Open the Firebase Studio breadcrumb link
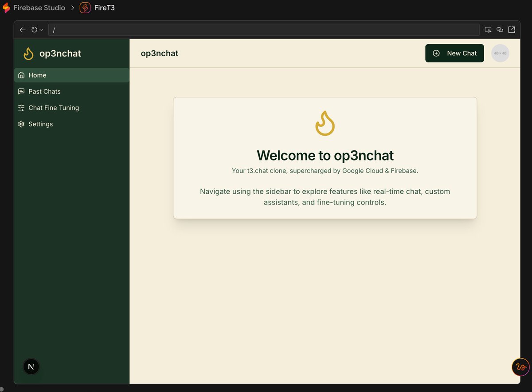Screen dimensions: 532x392 pyautogui.click(x=39, y=8)
